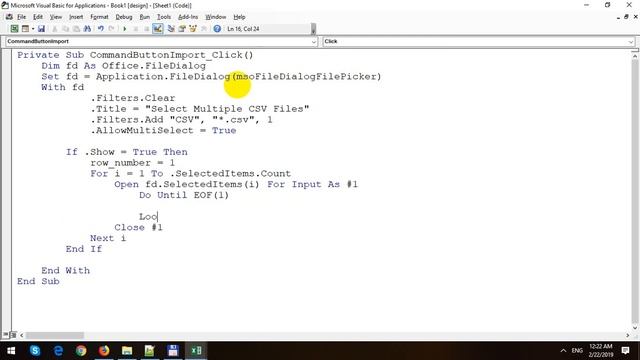Switch to Full Module View at bottom left
Screen dimensions: 640x360
[x=13, y=335]
